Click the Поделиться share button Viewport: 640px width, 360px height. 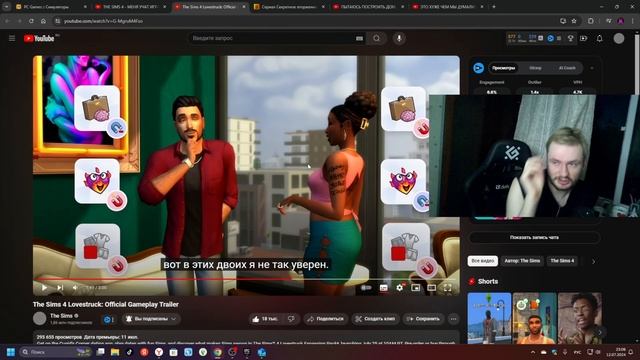pos(325,319)
